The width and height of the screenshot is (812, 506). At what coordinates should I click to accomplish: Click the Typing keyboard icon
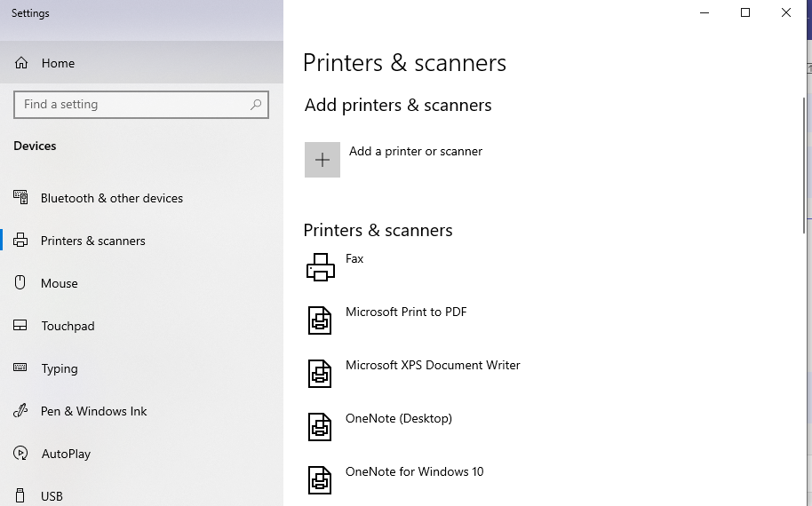click(20, 368)
